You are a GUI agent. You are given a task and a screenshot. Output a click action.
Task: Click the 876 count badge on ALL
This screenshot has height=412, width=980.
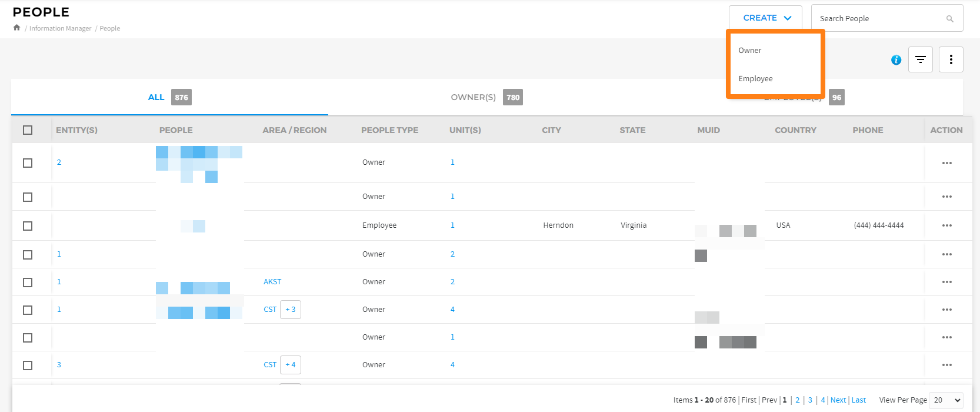[x=181, y=97]
